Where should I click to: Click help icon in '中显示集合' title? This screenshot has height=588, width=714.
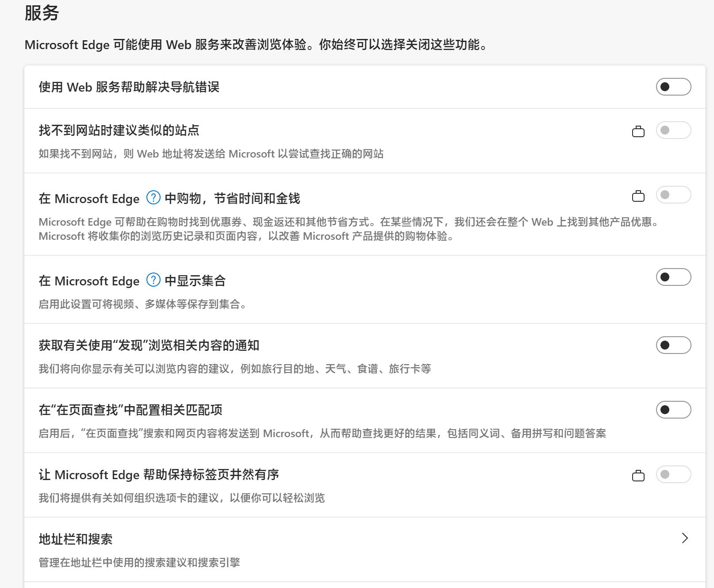click(x=153, y=280)
